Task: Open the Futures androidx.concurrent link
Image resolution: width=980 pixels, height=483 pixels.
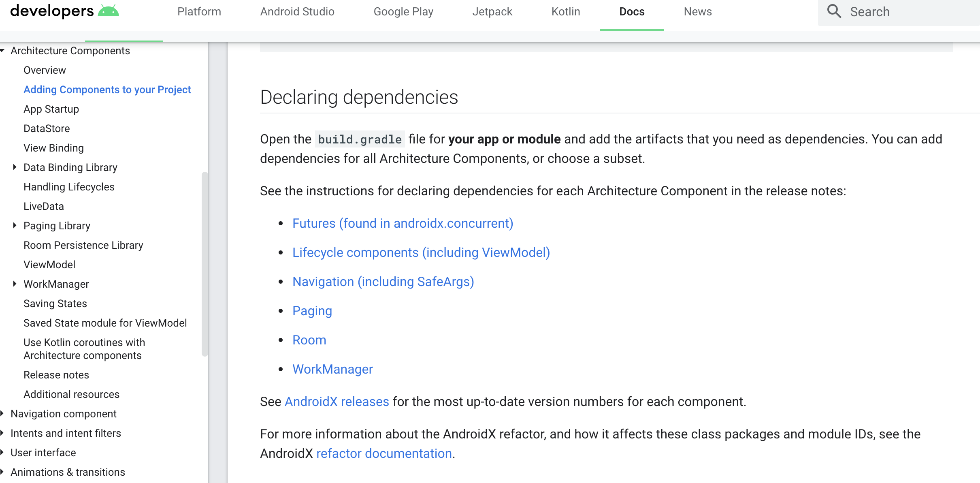Action: coord(403,223)
